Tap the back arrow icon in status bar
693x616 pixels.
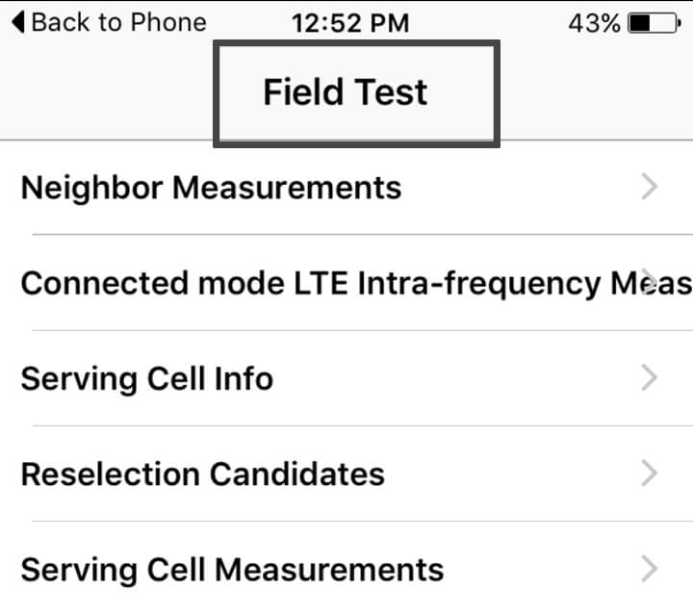tap(17, 22)
